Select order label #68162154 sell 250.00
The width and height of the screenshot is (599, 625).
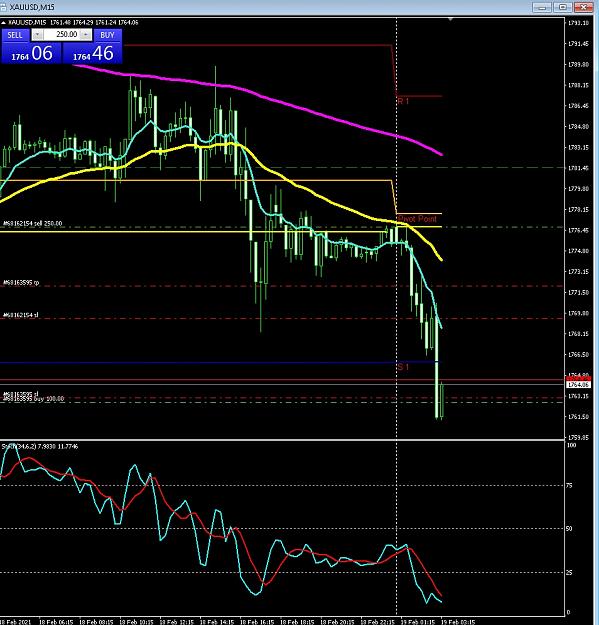33,223
